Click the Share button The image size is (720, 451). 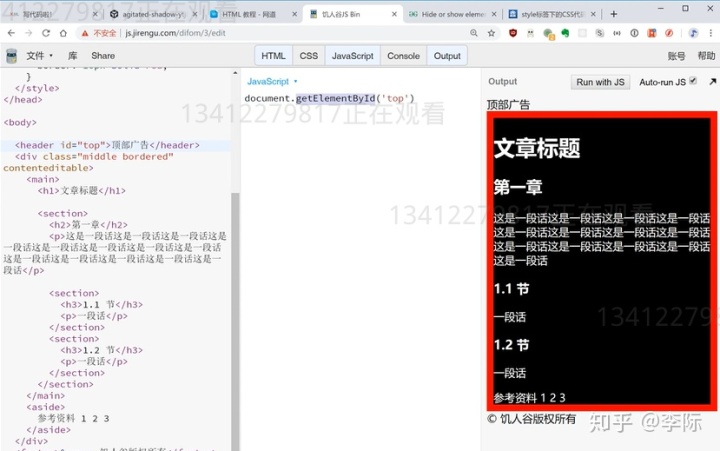(103, 56)
